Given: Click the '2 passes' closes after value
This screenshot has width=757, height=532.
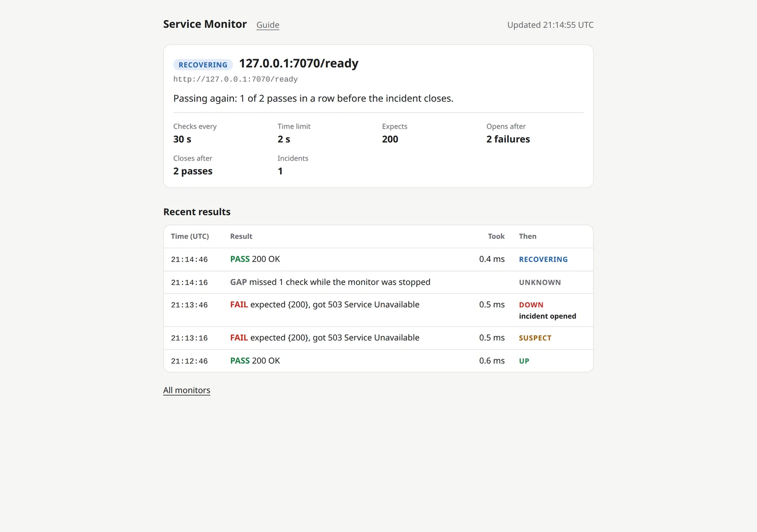Looking at the screenshot, I should click(193, 171).
